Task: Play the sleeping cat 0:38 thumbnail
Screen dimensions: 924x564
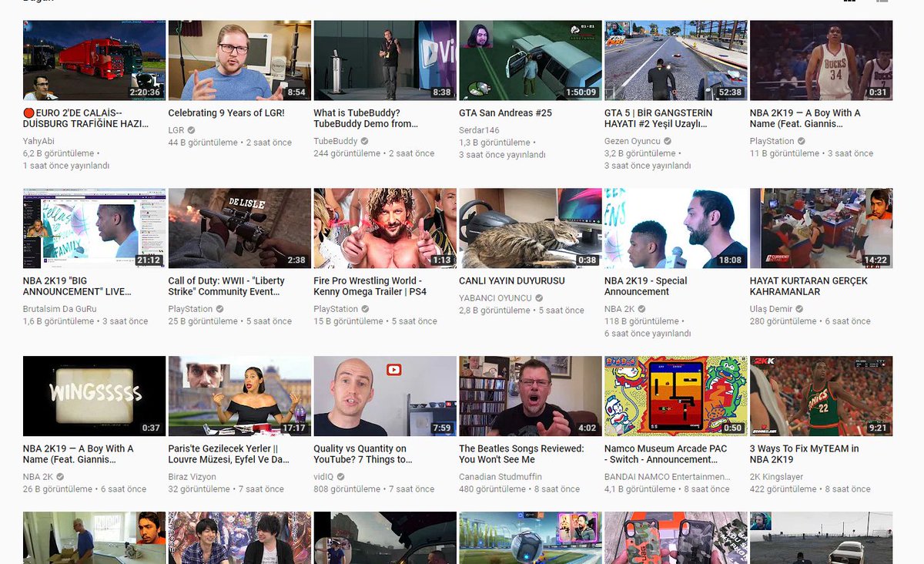Action: [530, 228]
